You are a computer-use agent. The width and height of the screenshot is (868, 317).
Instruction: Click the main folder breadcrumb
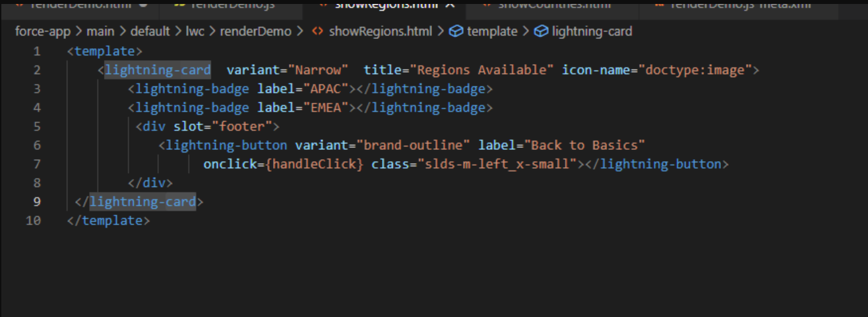tap(100, 31)
